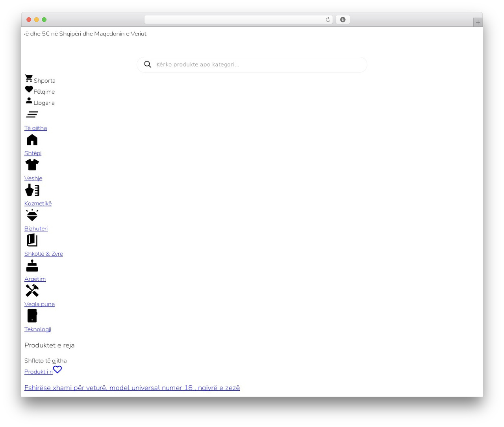Click the Shporta label
This screenshot has height=427, width=504.
(44, 81)
